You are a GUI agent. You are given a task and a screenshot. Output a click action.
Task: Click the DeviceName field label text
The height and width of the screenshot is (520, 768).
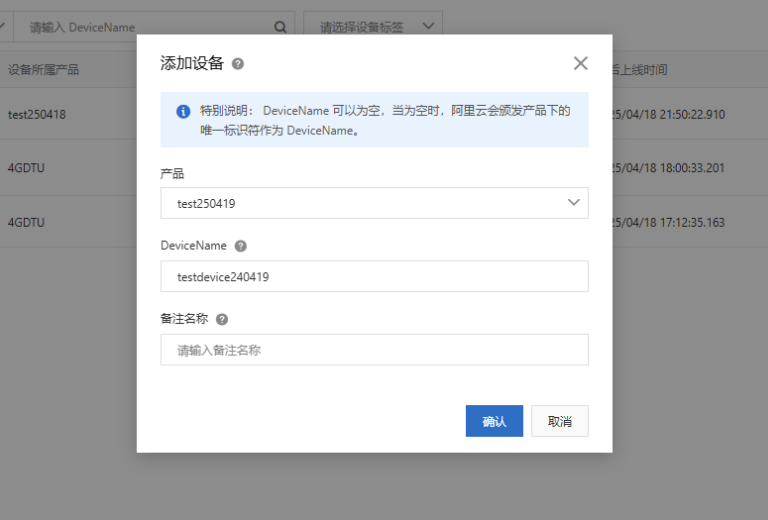(x=193, y=246)
